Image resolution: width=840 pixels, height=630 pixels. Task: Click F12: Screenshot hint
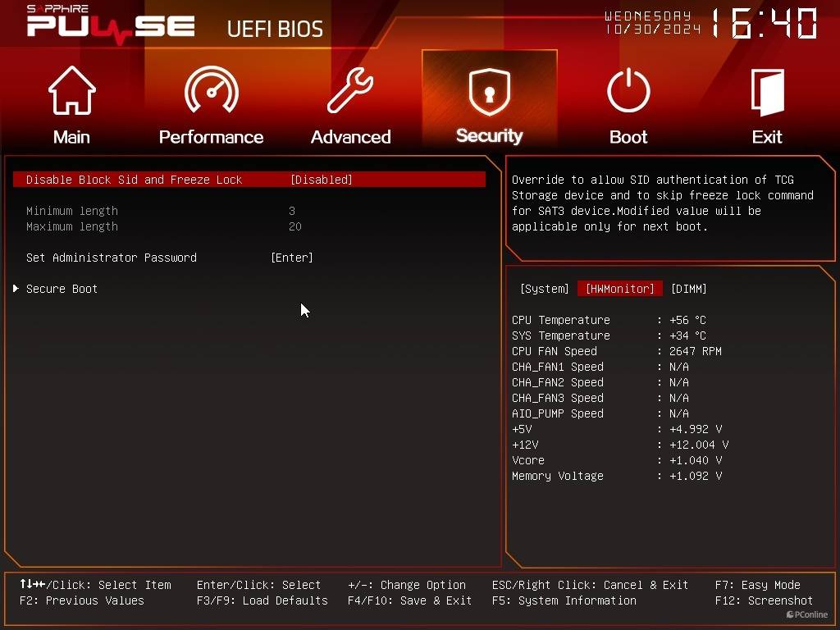[764, 600]
